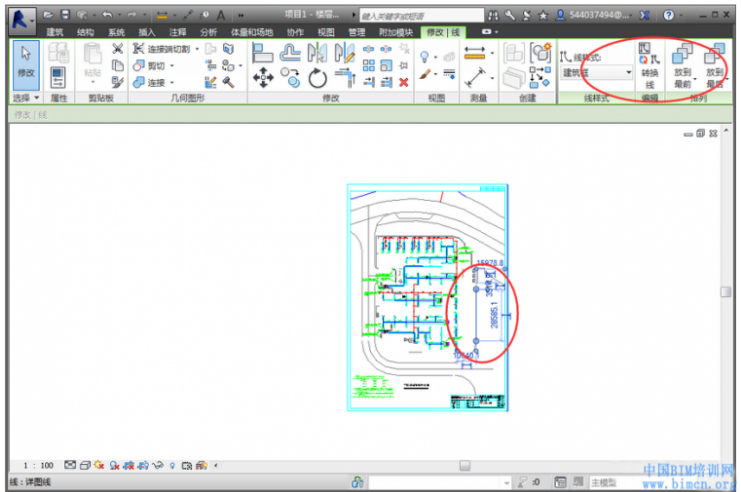The height and width of the screenshot is (492, 741).
Task: Click the Demolish hammer icon
Action: coord(229,82)
